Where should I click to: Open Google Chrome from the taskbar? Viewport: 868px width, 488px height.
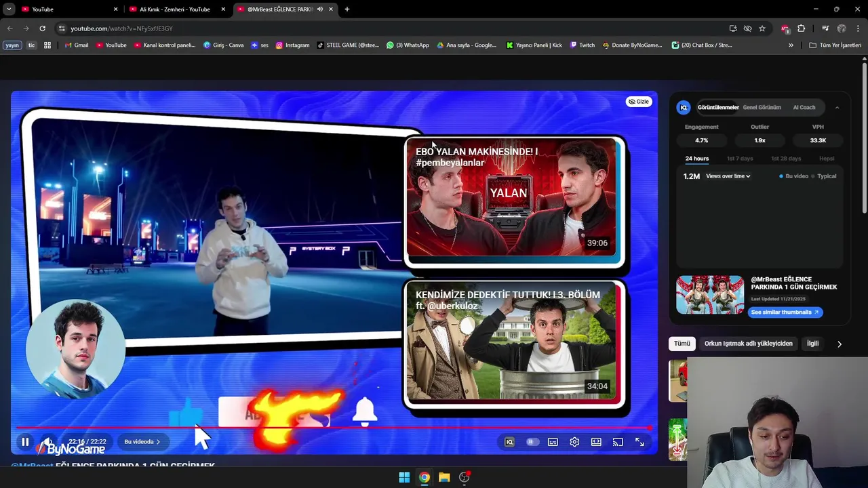424,477
